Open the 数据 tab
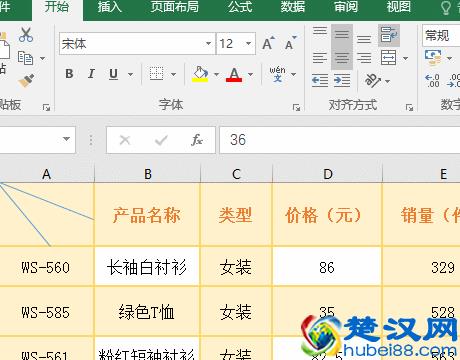Screen dimensions: 460x360 [x=293, y=7]
